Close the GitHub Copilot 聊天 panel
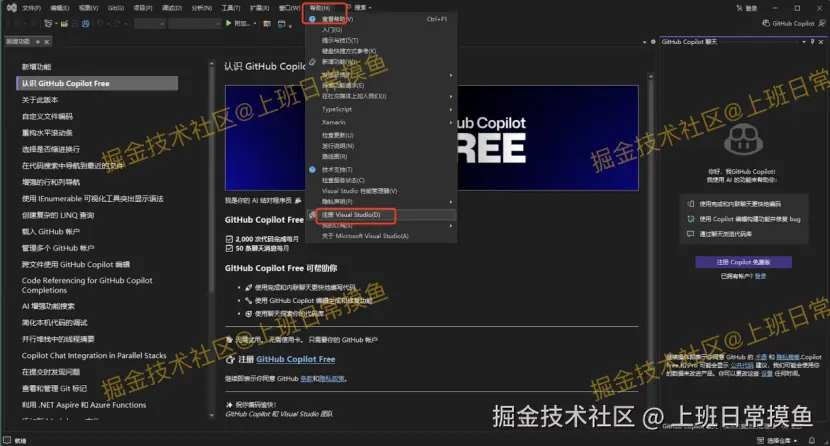The image size is (830, 446). pos(821,42)
